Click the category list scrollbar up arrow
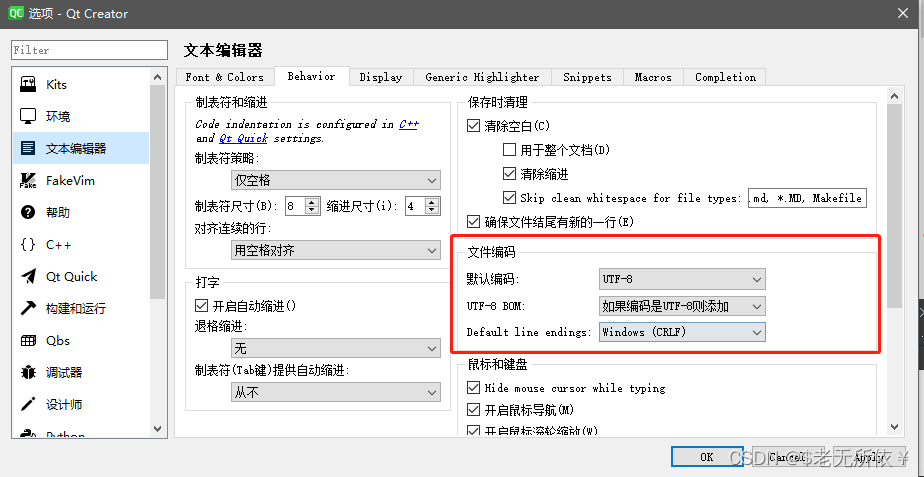924x477 pixels. tap(157, 77)
